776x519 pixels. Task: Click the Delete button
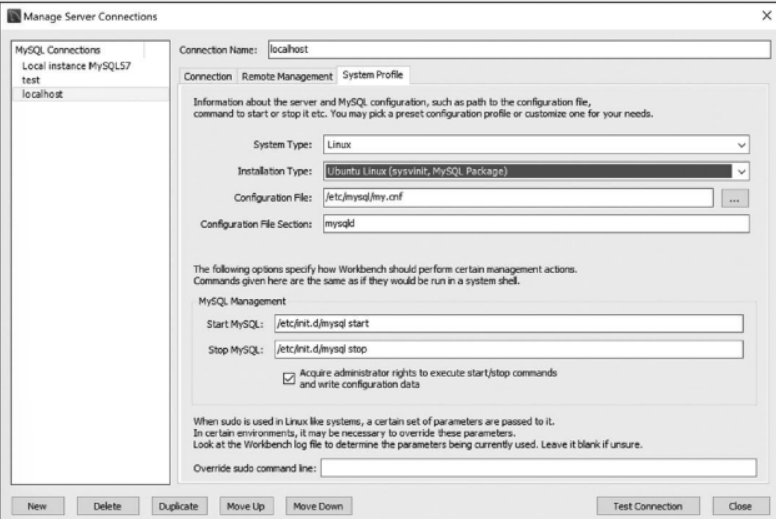point(108,506)
